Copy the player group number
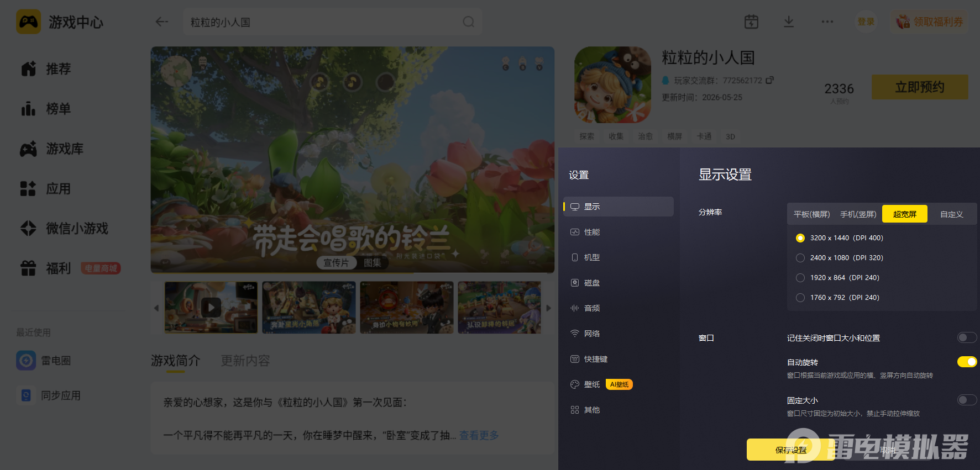The image size is (980, 470). click(x=769, y=80)
